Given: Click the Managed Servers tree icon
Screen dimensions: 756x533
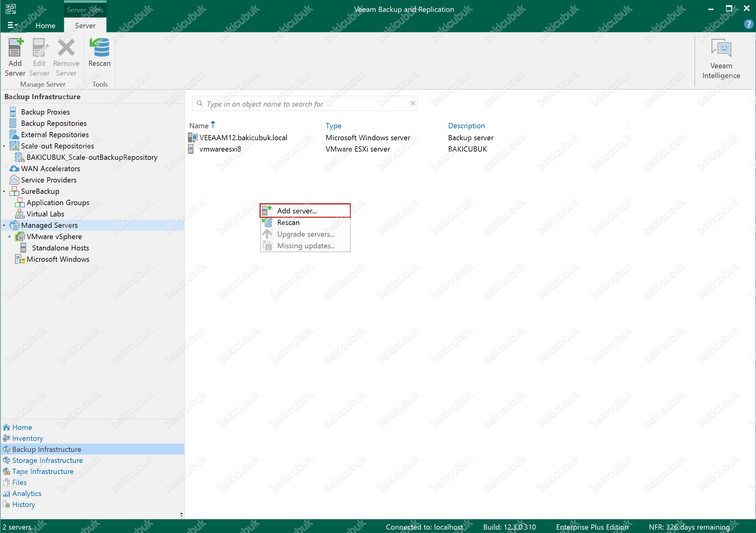Looking at the screenshot, I should point(14,225).
